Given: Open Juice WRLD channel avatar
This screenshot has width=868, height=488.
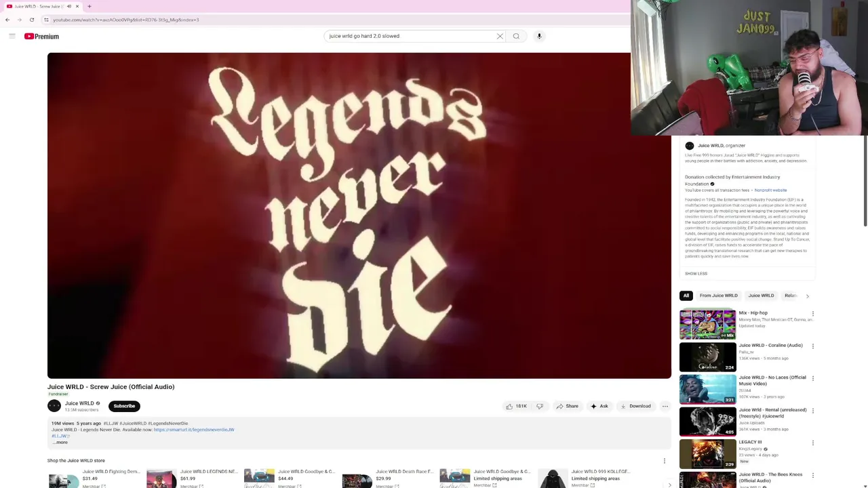Looking at the screenshot, I should 54,406.
